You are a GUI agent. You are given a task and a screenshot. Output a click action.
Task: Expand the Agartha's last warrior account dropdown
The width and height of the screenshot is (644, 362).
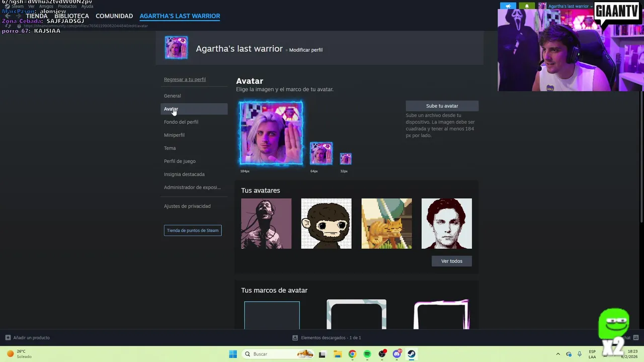571,6
